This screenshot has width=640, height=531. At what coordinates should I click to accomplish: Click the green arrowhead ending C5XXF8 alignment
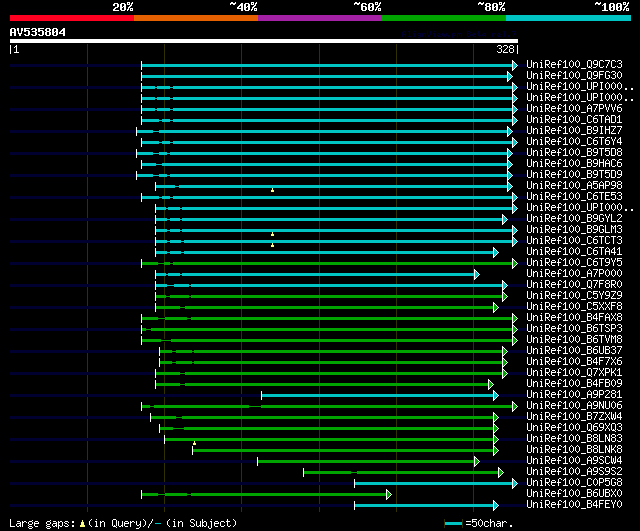(496, 308)
